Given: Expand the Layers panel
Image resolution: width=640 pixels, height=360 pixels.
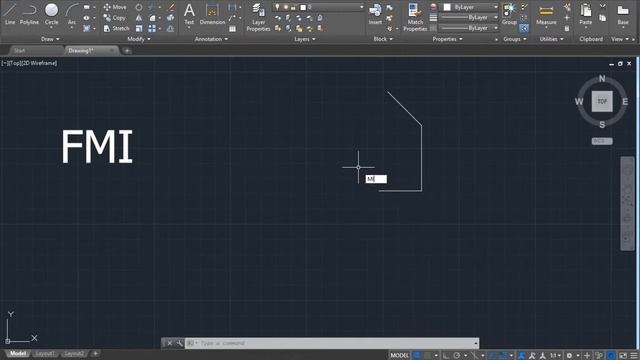Looking at the screenshot, I should (304, 39).
